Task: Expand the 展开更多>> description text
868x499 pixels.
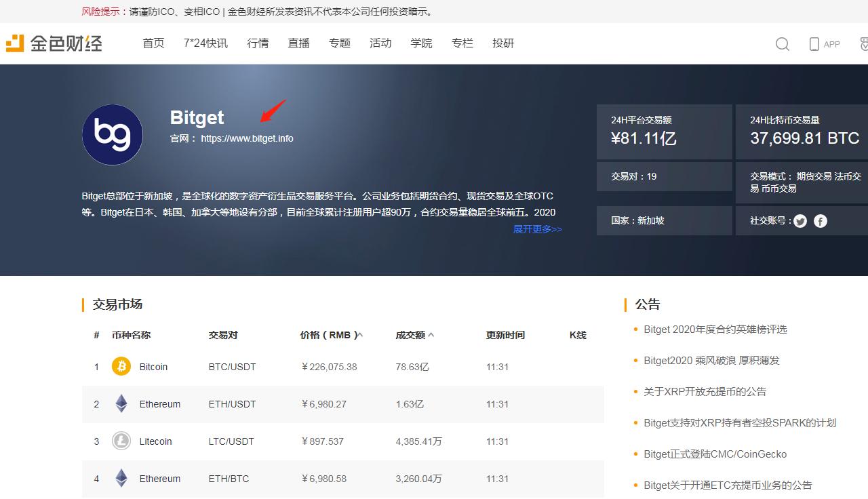Action: coord(537,229)
